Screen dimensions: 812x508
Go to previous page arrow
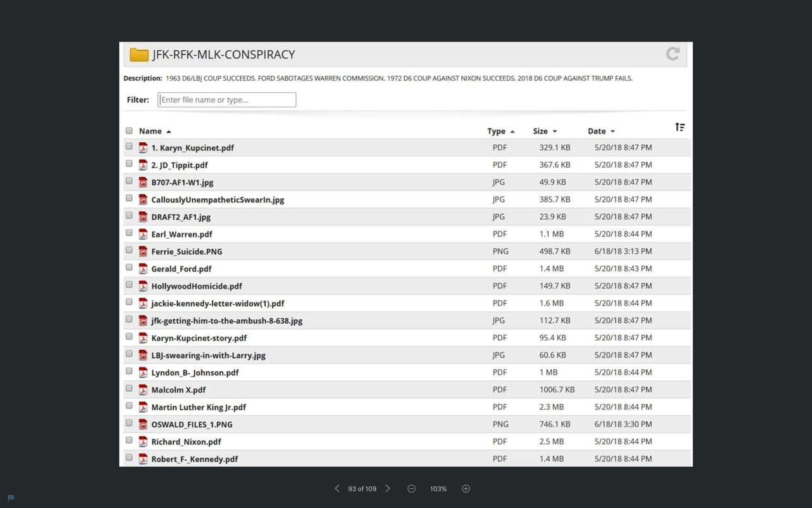coord(337,488)
